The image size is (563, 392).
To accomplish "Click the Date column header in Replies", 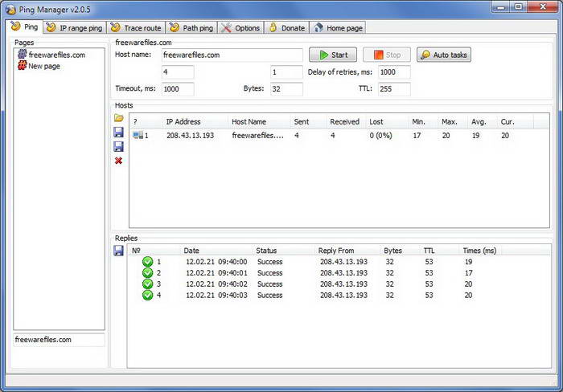I will 217,251.
